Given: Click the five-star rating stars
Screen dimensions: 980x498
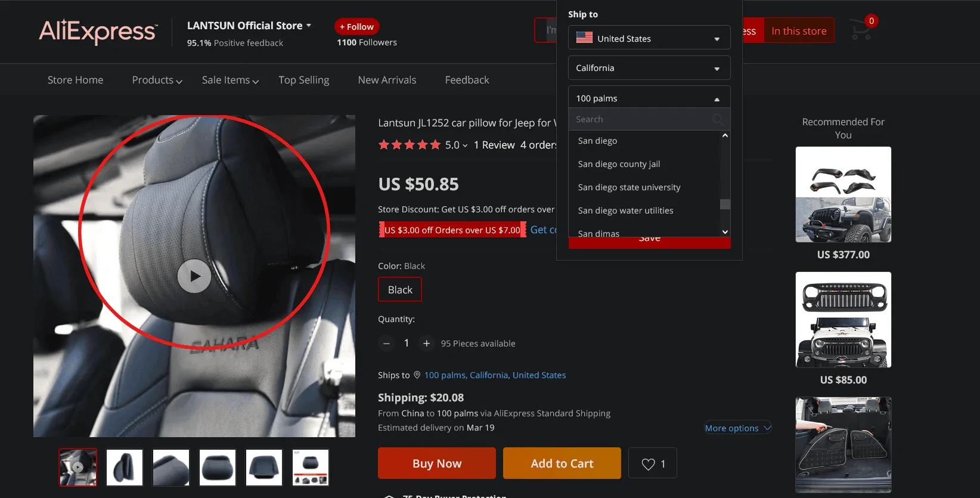Looking at the screenshot, I should [x=410, y=145].
